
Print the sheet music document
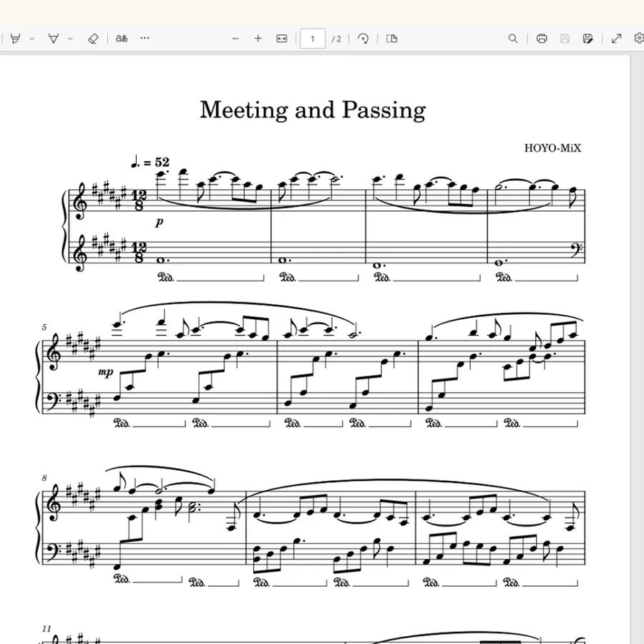(x=542, y=39)
